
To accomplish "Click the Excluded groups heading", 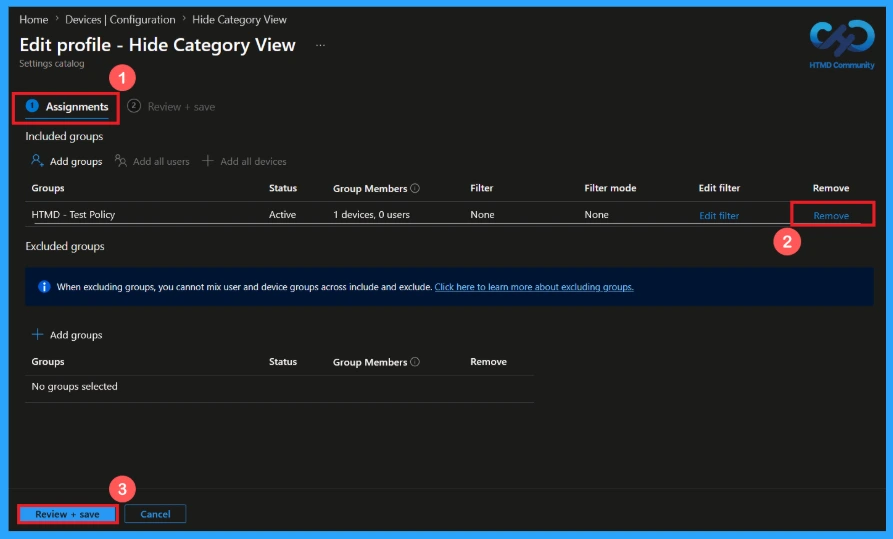I will point(65,246).
